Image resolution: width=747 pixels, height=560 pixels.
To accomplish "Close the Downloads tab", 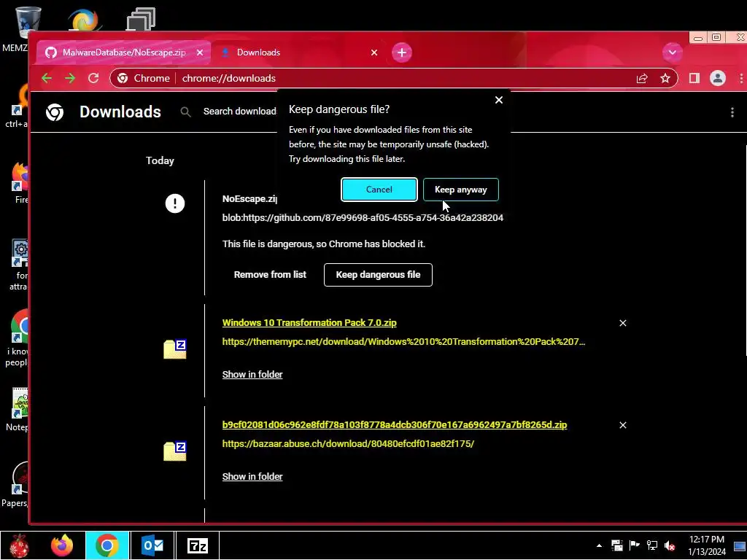I will pyautogui.click(x=374, y=52).
